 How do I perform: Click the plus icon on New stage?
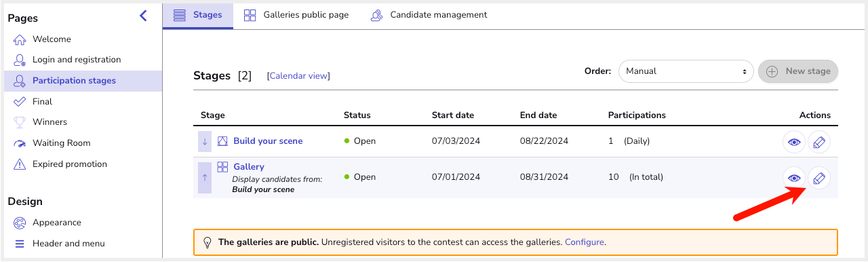[x=772, y=71]
